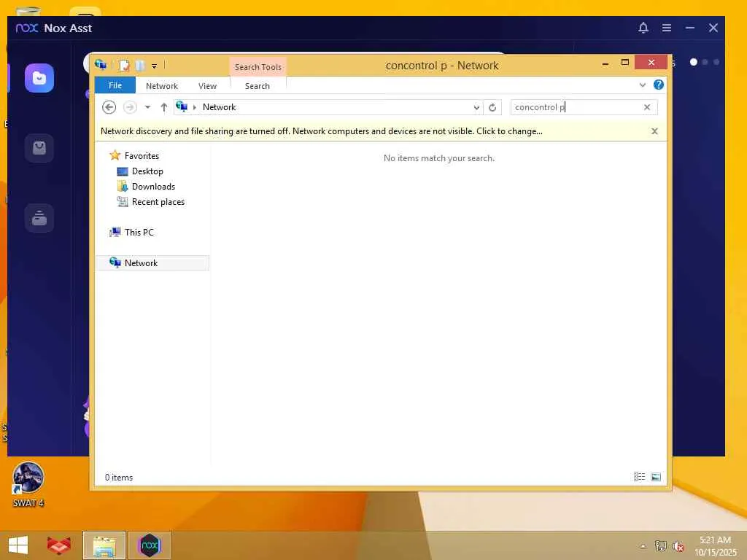Open the Windows Start button
The height and width of the screenshot is (560, 747).
[18, 545]
